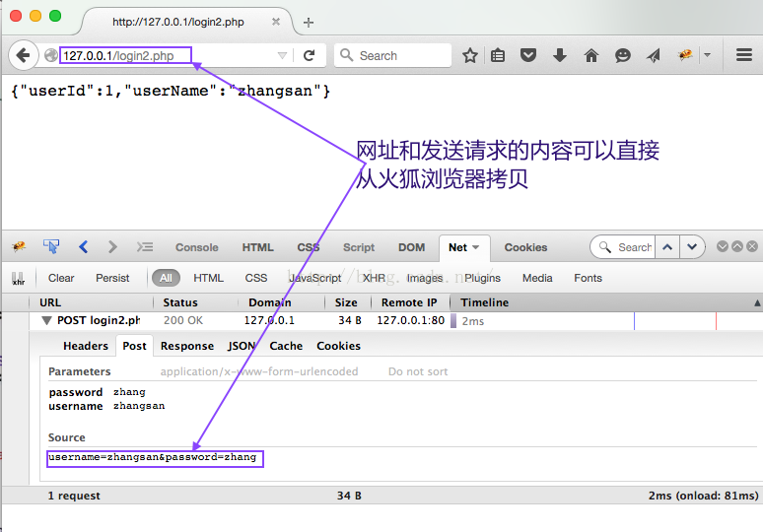
Task: Clear the Net panel requests
Action: pyautogui.click(x=61, y=278)
